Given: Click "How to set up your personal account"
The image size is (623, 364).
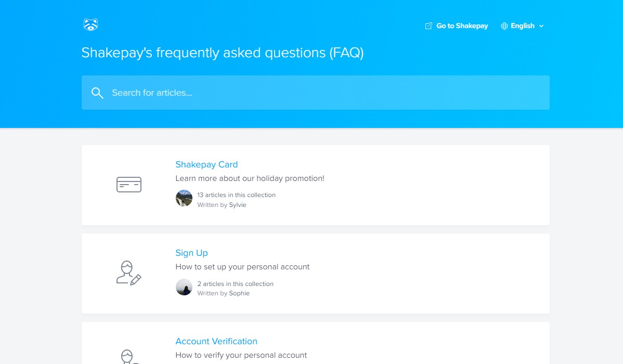Looking at the screenshot, I should (x=242, y=267).
